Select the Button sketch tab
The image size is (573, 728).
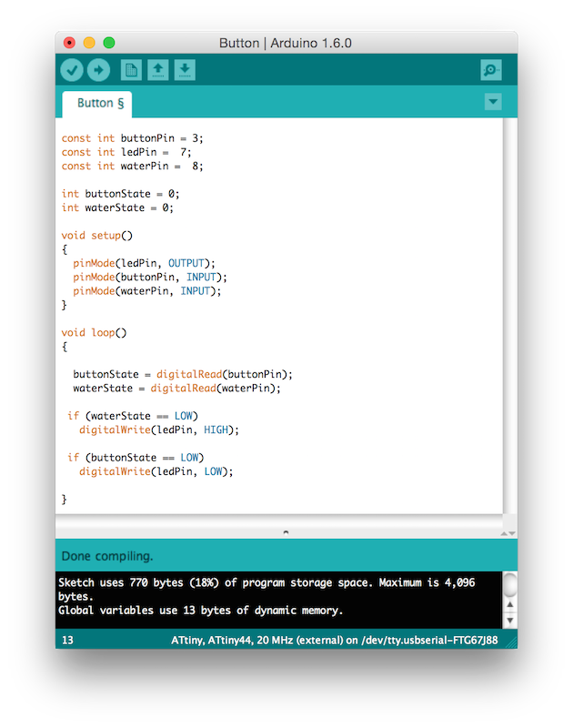coord(97,103)
